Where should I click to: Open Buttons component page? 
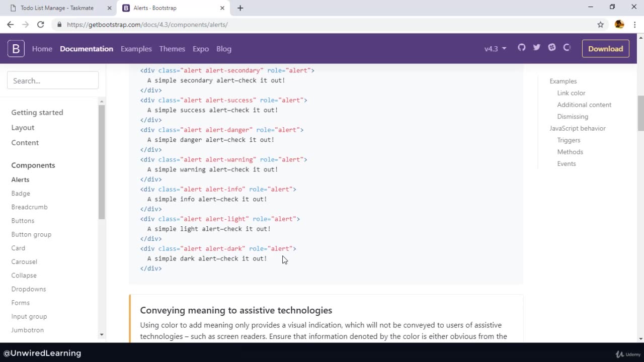(x=23, y=220)
